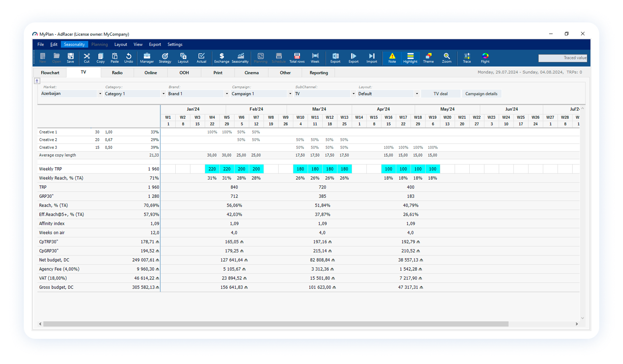623x364 pixels.
Task: Open the Edit menu
Action: click(54, 44)
